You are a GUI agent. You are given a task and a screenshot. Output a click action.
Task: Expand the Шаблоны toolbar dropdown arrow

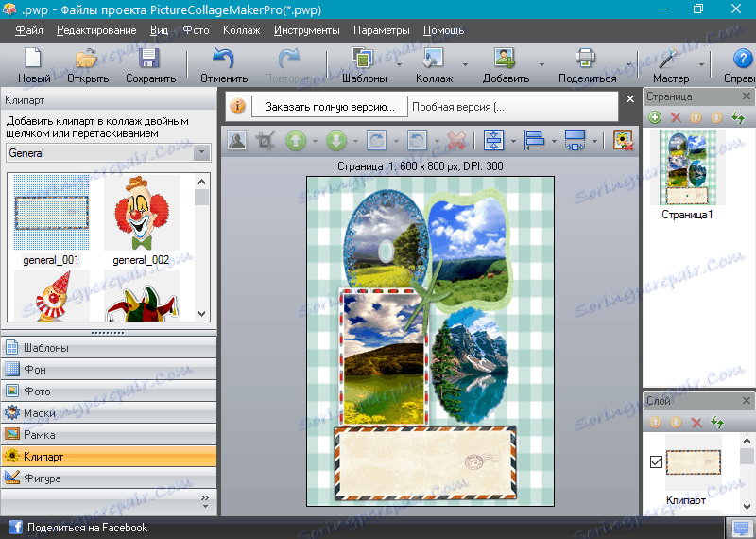pyautogui.click(x=399, y=64)
